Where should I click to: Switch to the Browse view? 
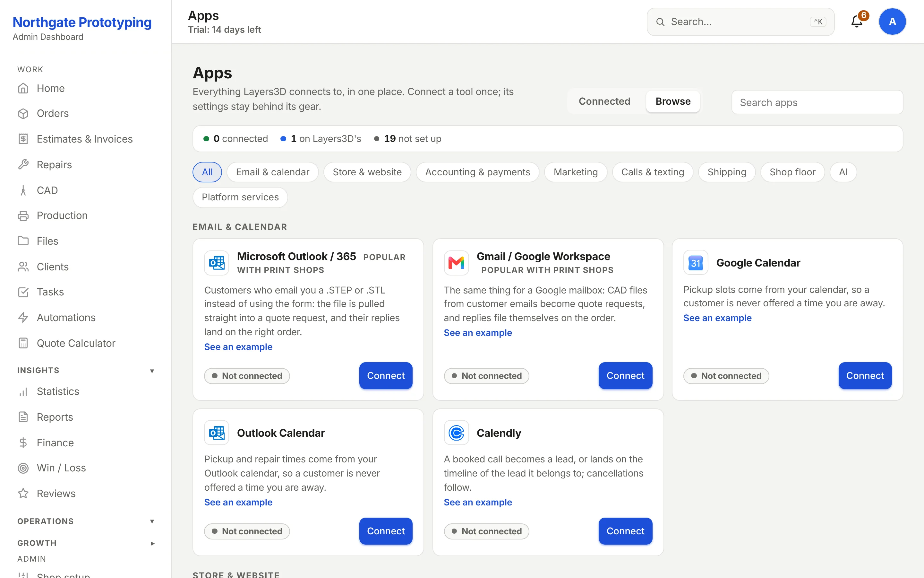(x=673, y=101)
